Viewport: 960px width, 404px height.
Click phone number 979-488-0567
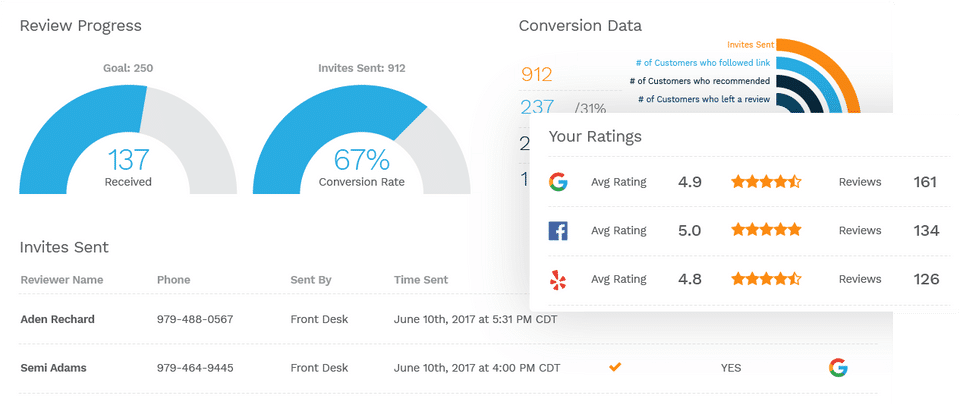coord(195,320)
